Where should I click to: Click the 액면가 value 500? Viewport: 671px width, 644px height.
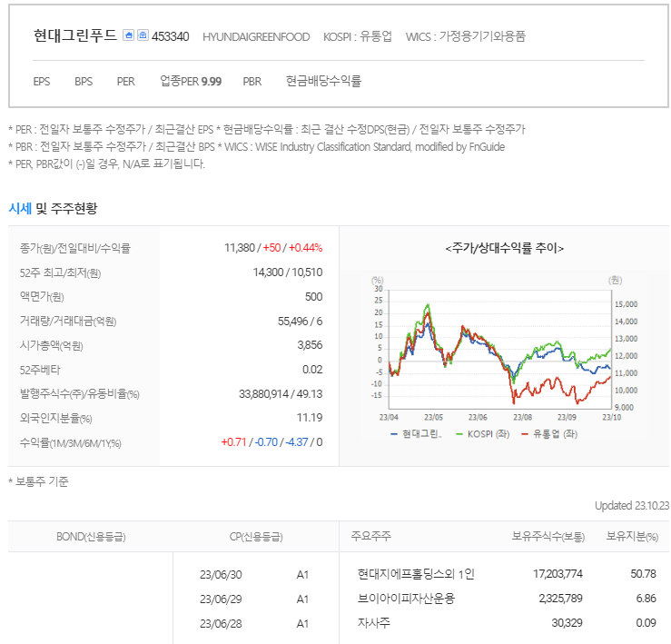click(x=313, y=297)
